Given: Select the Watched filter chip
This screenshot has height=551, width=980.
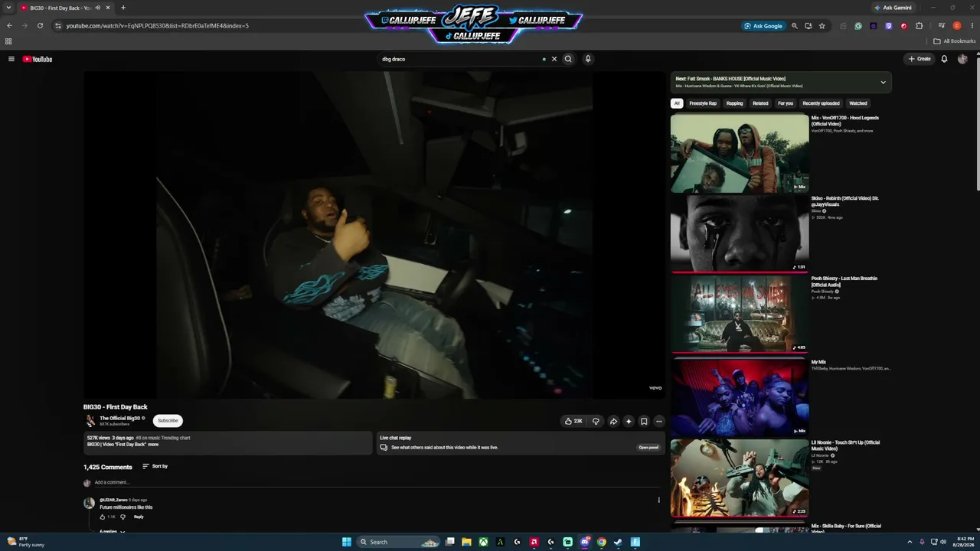Looking at the screenshot, I should (x=858, y=103).
